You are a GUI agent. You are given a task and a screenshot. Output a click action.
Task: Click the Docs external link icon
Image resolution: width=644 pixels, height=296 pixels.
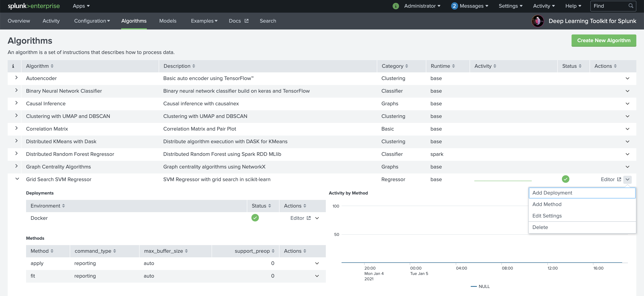tap(246, 21)
